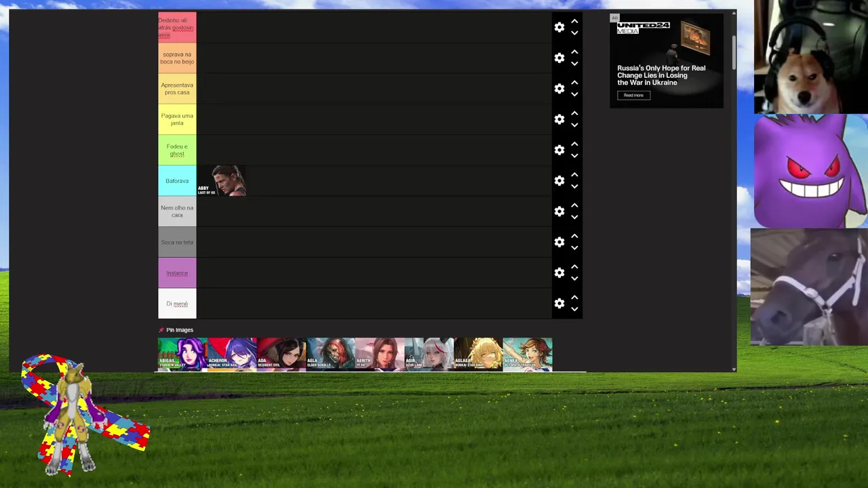Move the Di menó row down
This screenshot has height=488, width=868.
click(x=574, y=309)
